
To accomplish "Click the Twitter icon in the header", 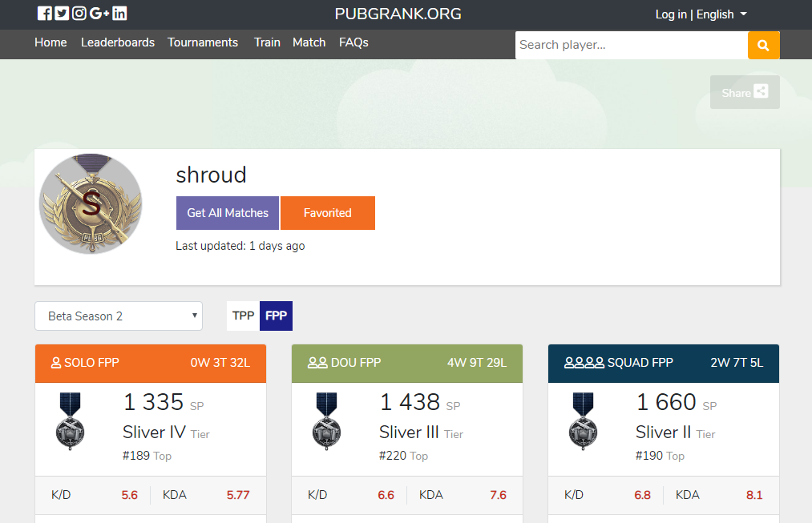I will (62, 13).
